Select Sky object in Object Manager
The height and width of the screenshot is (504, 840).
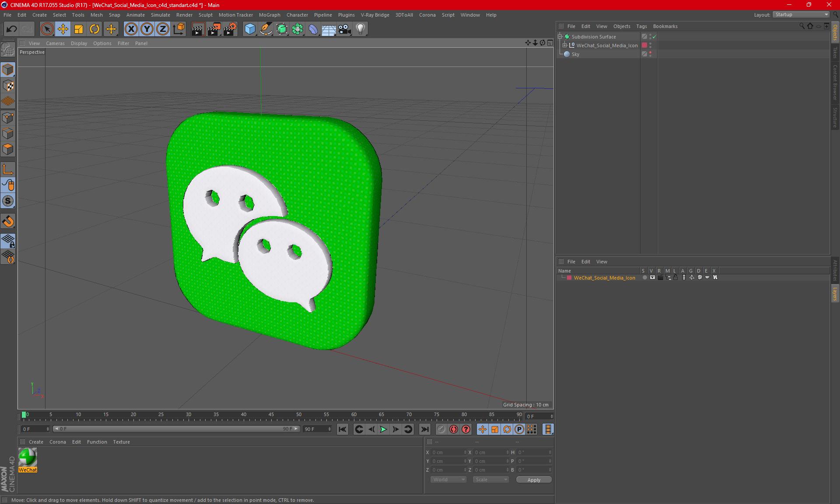tap(575, 54)
